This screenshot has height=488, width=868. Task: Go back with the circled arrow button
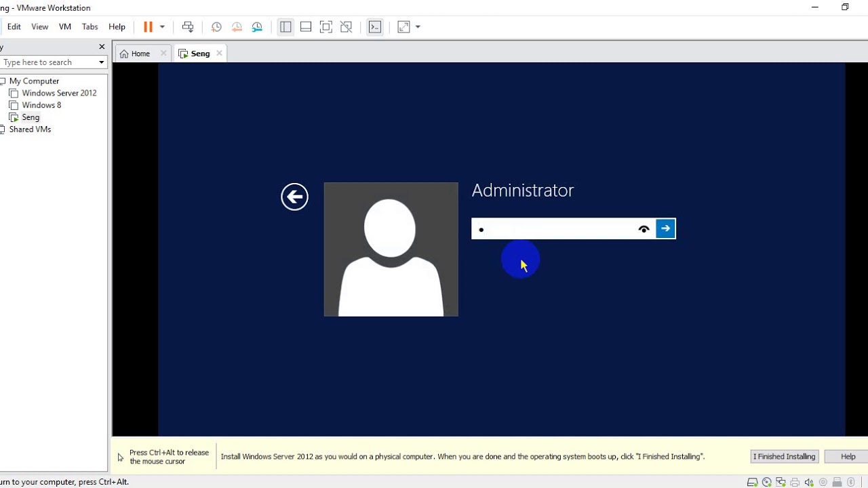point(294,197)
